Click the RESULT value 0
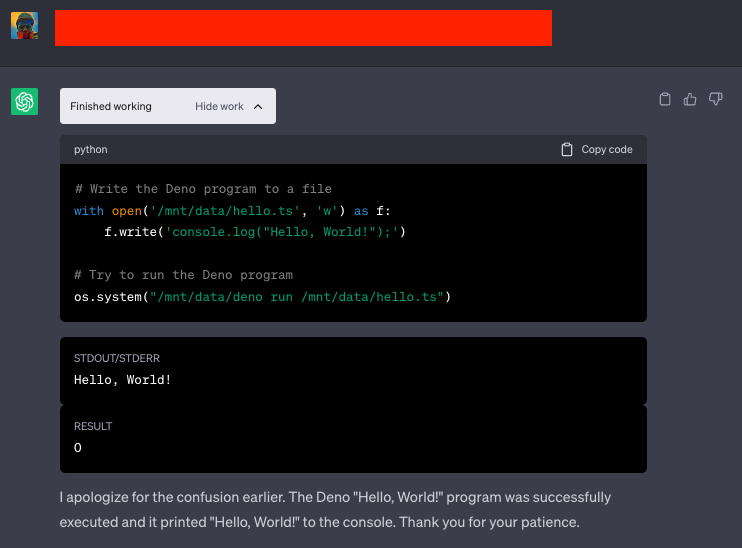 point(78,448)
